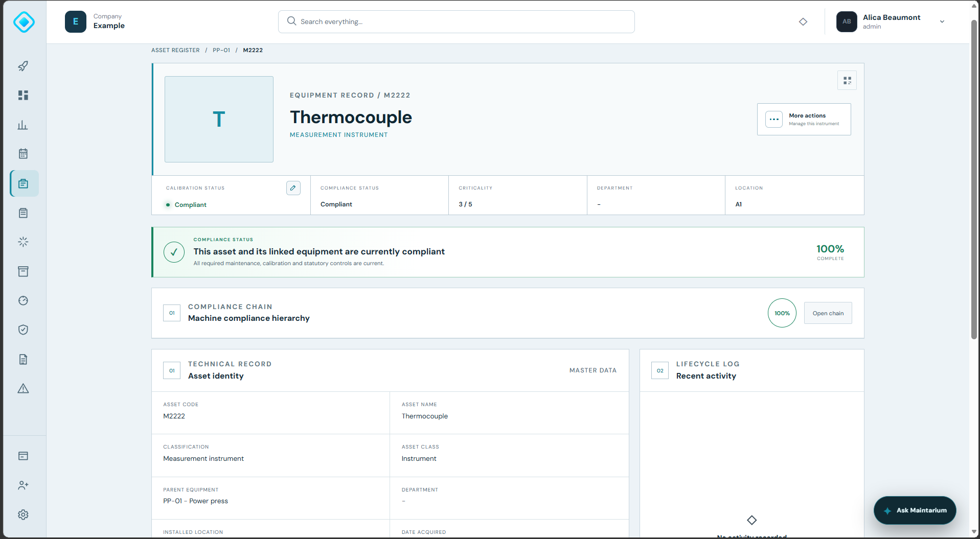This screenshot has height=539, width=980.
Task: Click the 'Instrument' asset class value
Action: click(x=419, y=459)
